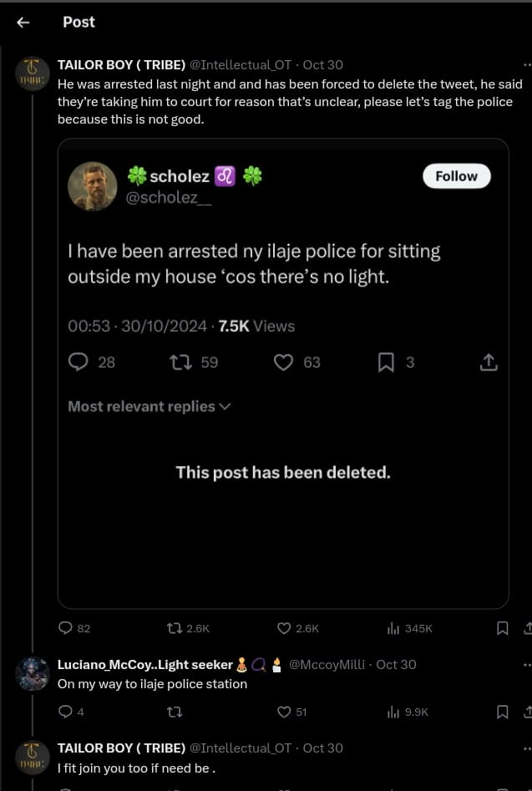Open more options on Luciano_McCoy's reply
This screenshot has width=532, height=791.
click(x=526, y=665)
